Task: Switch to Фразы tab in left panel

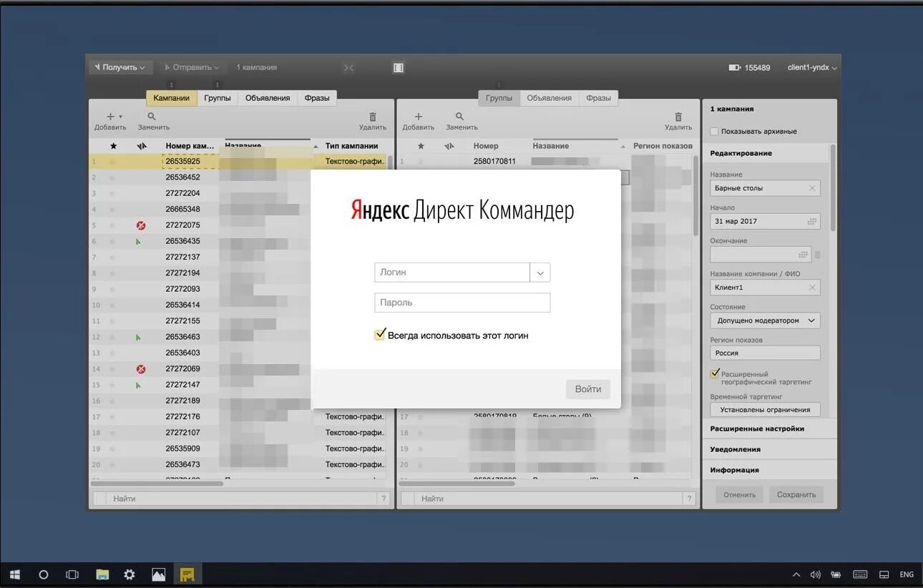Action: 317,98
